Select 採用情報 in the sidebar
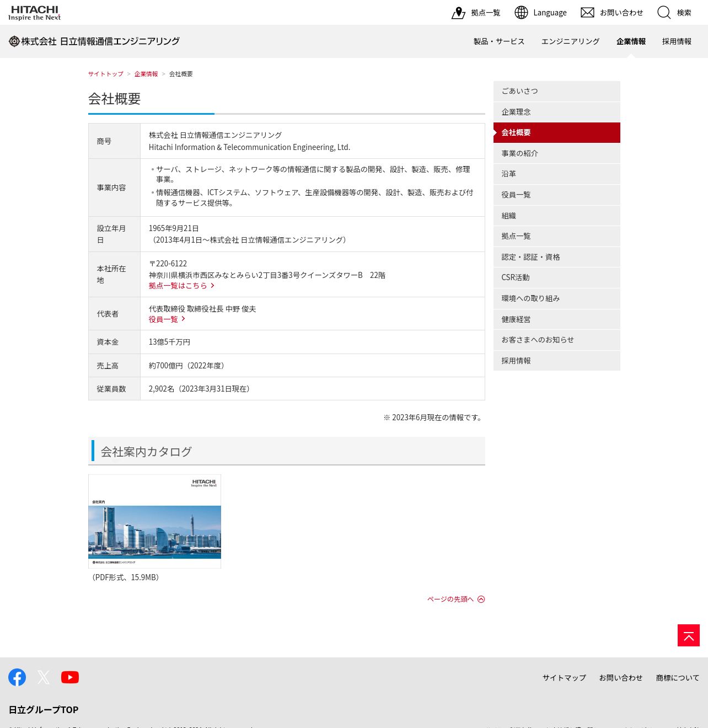Screen dimensions: 708x728 557,361
